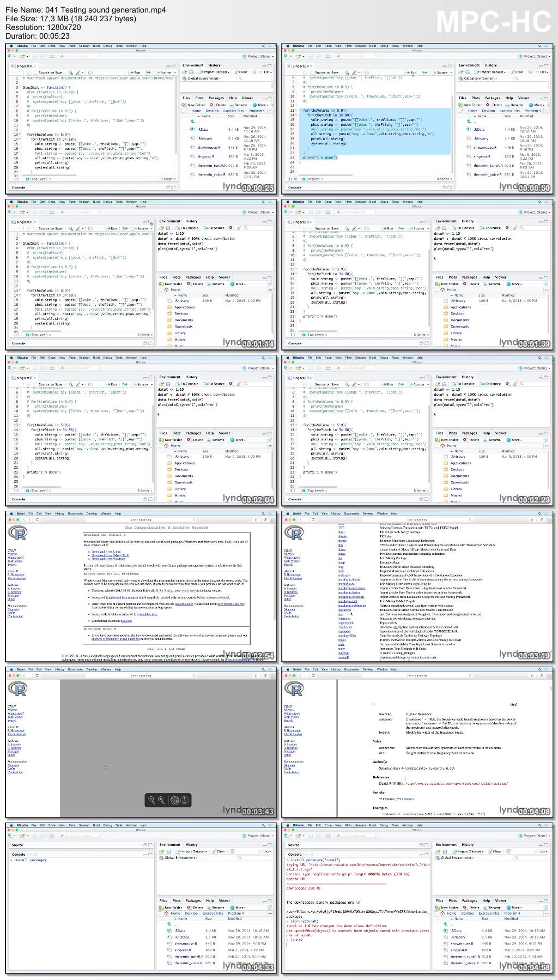This screenshot has height=980, width=558.
Task: Open (Top Level) scope dropdown in 00:00:25 frame
Action: (39, 179)
